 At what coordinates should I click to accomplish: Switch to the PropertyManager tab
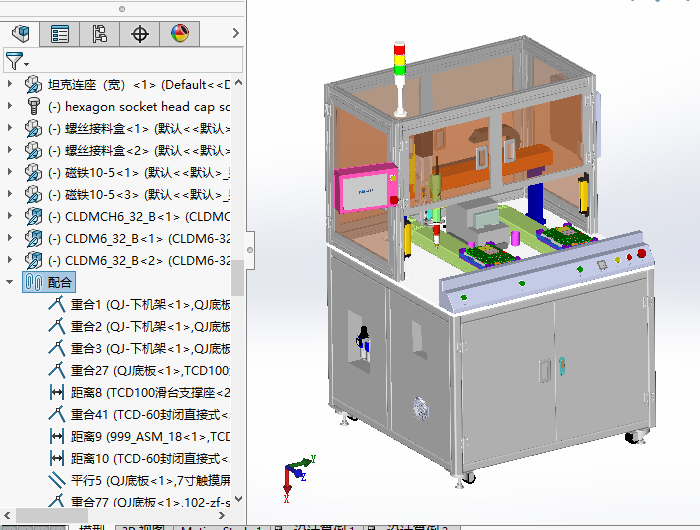click(60, 33)
